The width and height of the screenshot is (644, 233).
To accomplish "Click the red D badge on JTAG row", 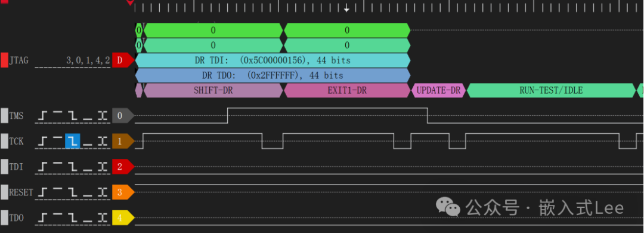I will pos(123,60).
